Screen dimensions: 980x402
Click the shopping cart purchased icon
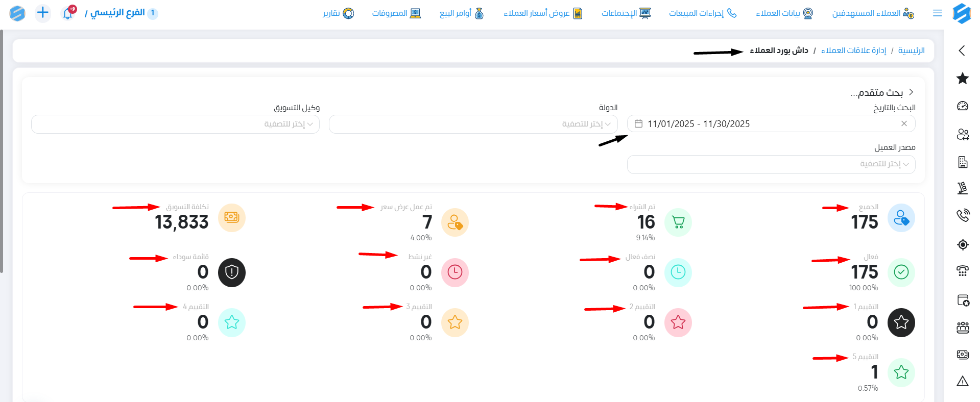[678, 222]
